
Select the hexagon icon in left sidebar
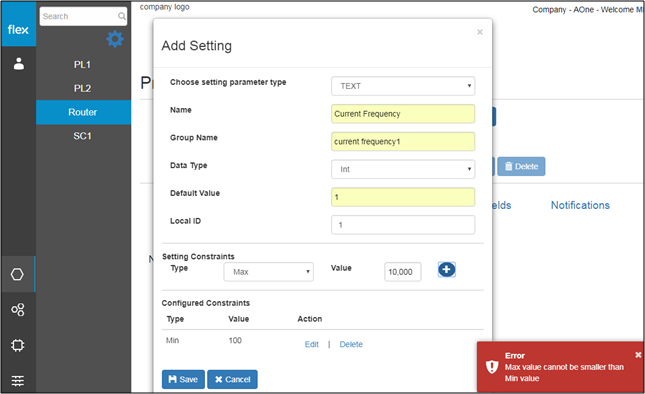coord(17,274)
